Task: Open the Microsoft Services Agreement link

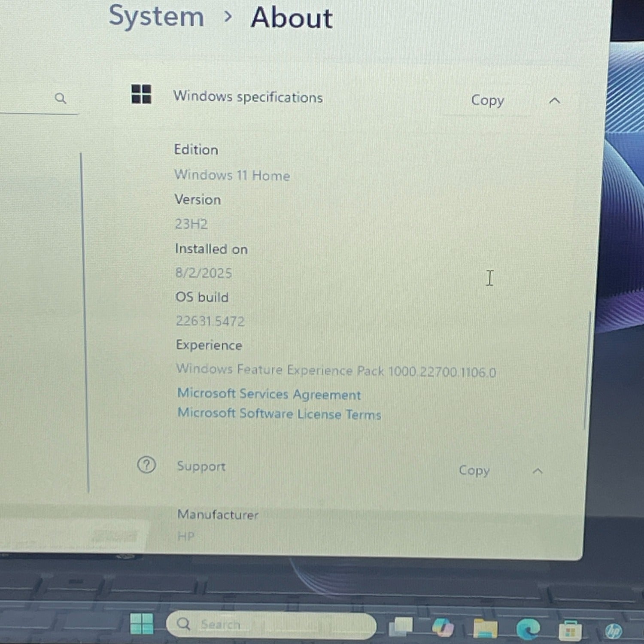Action: coord(269,394)
